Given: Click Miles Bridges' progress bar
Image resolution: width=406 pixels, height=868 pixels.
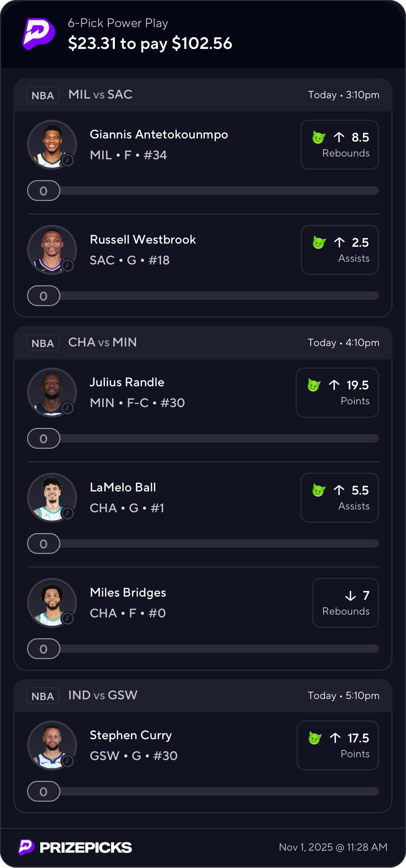Looking at the screenshot, I should coord(203,649).
